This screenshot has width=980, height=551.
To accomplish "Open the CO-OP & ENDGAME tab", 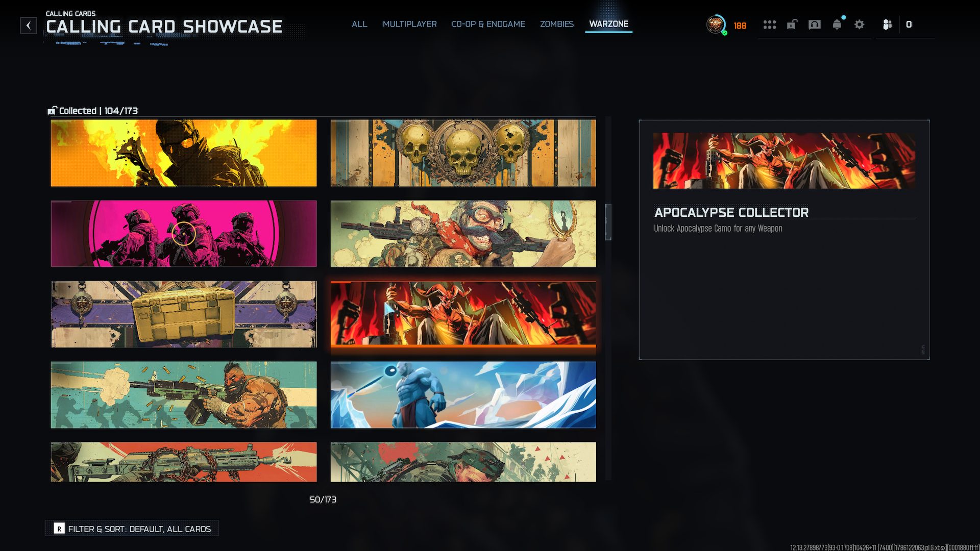I will click(488, 24).
